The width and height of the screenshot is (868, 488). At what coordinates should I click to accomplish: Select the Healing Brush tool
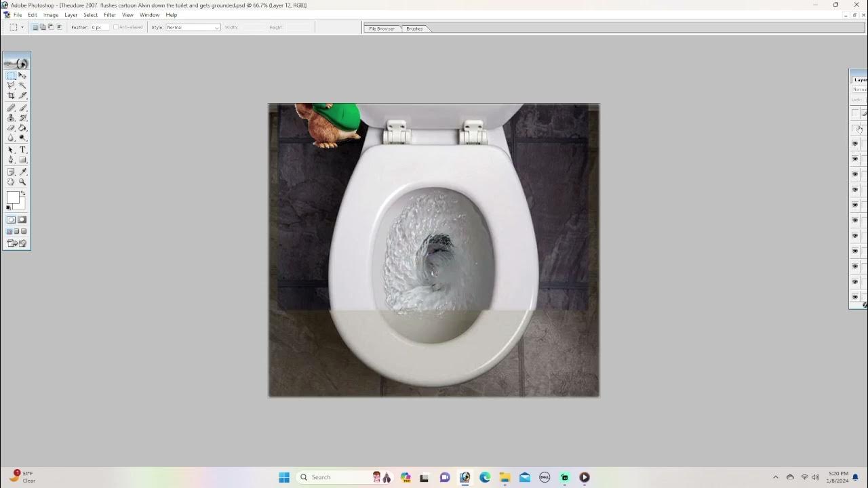click(x=11, y=108)
